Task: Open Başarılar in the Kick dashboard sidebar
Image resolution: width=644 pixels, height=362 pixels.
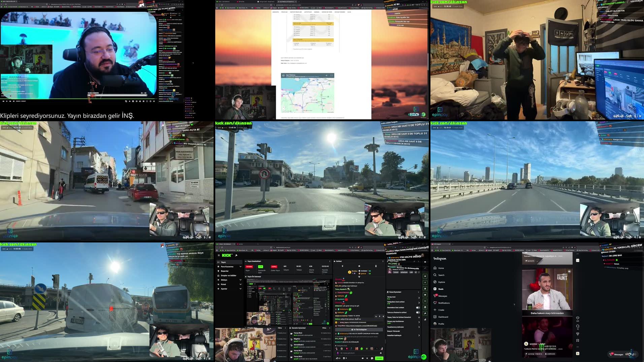Action: coord(225,271)
